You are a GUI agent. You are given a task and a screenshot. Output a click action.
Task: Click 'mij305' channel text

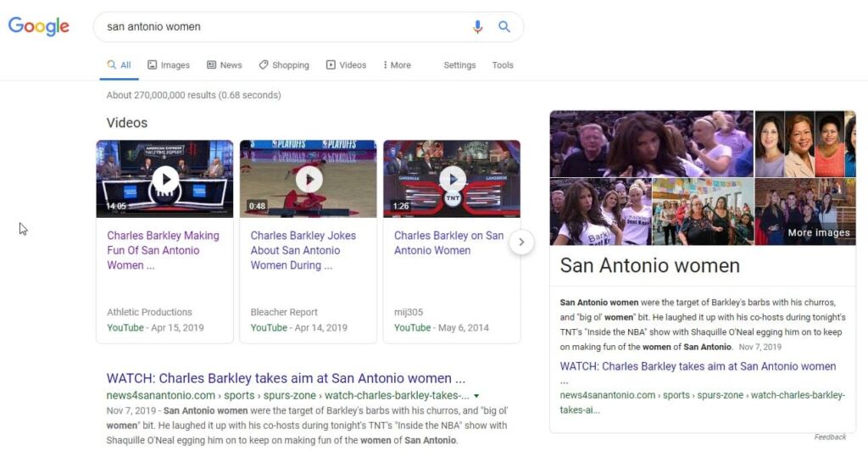[x=409, y=312]
